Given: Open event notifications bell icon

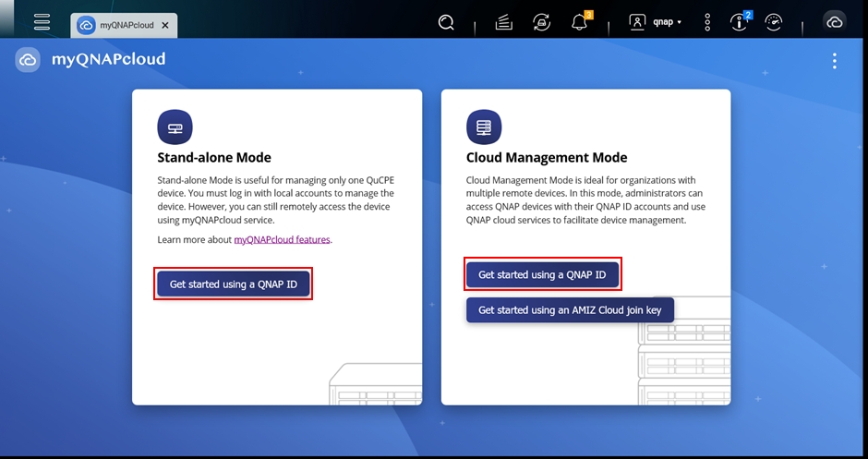Looking at the screenshot, I should 580,22.
